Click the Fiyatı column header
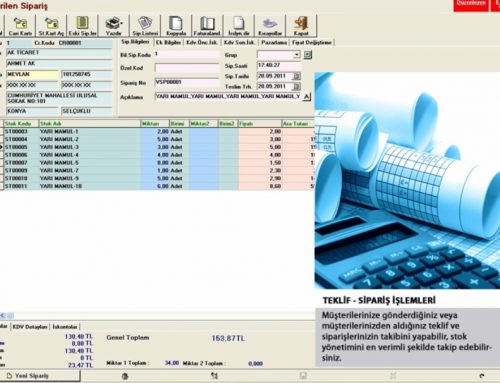Screen dimensions: 500x383 coord(260,124)
